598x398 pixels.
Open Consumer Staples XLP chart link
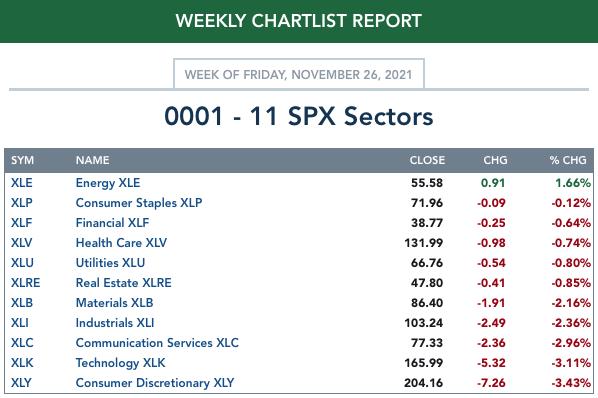pos(139,203)
